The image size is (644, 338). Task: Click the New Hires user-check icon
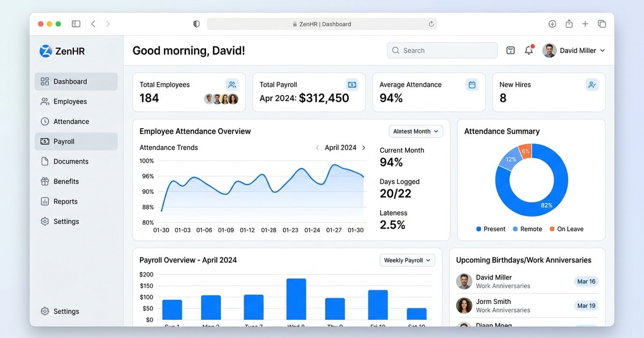coord(592,85)
